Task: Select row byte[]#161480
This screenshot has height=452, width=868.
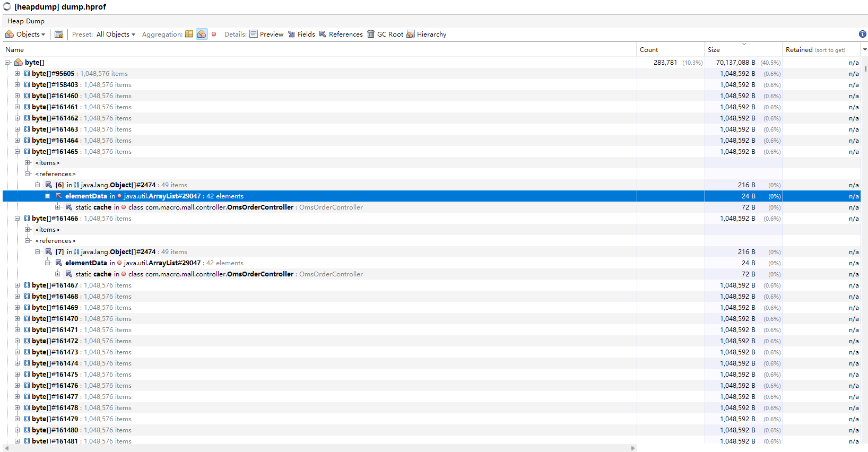Action: [x=431, y=430]
